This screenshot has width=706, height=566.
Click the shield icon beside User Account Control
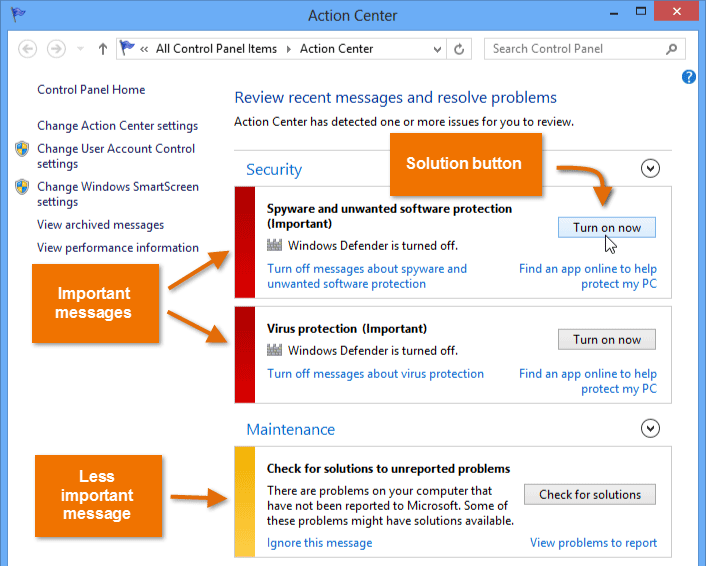[x=22, y=149]
